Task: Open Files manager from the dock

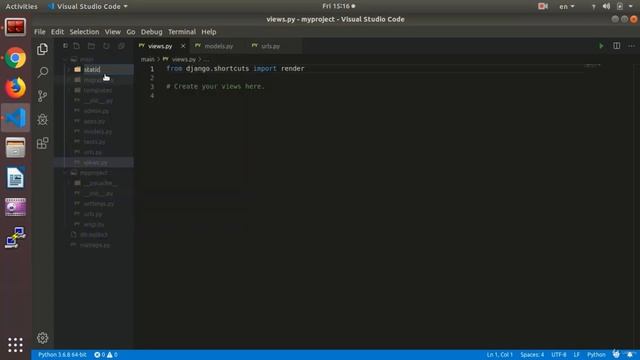Action: (x=16, y=148)
